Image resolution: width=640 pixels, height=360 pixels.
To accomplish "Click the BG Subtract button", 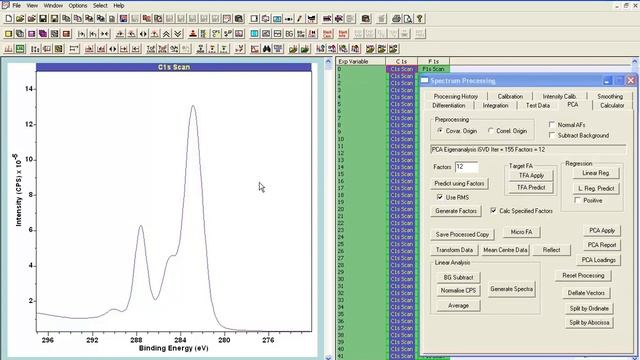I will [458, 277].
